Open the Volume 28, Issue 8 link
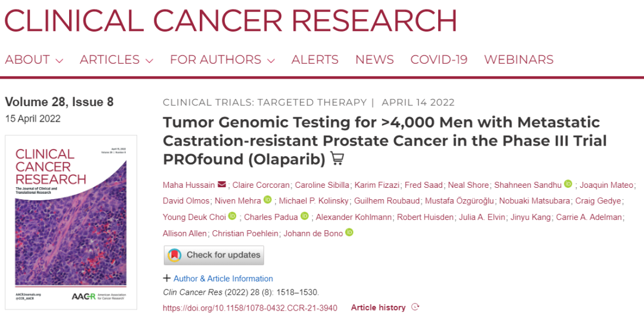The width and height of the screenshot is (644, 319). pos(59,102)
